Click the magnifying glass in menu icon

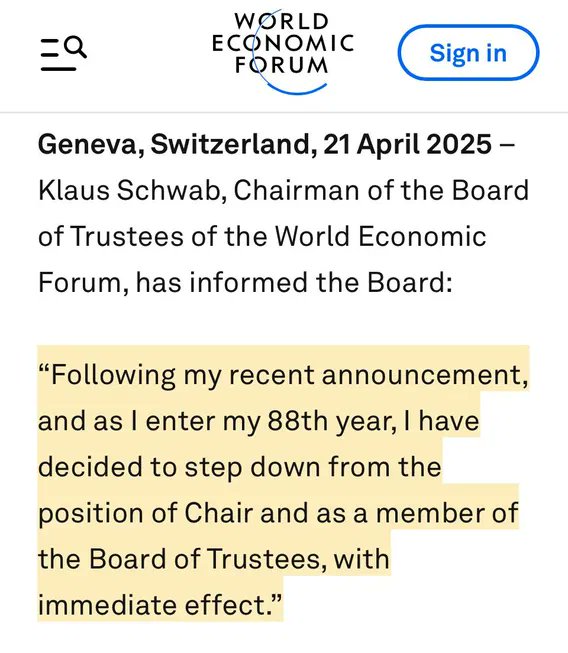coord(76,47)
